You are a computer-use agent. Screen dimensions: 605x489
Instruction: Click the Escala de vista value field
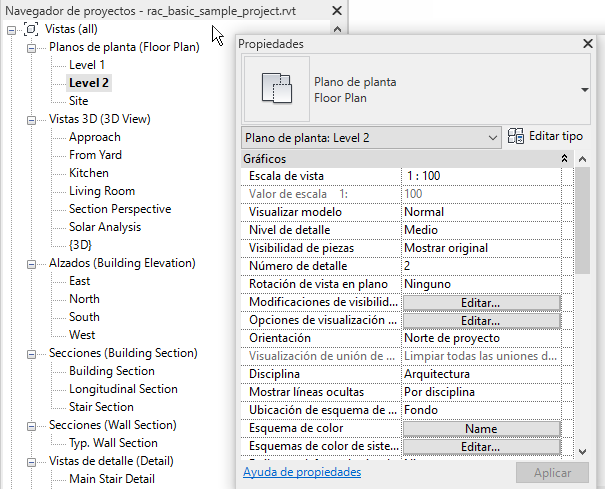point(481,176)
